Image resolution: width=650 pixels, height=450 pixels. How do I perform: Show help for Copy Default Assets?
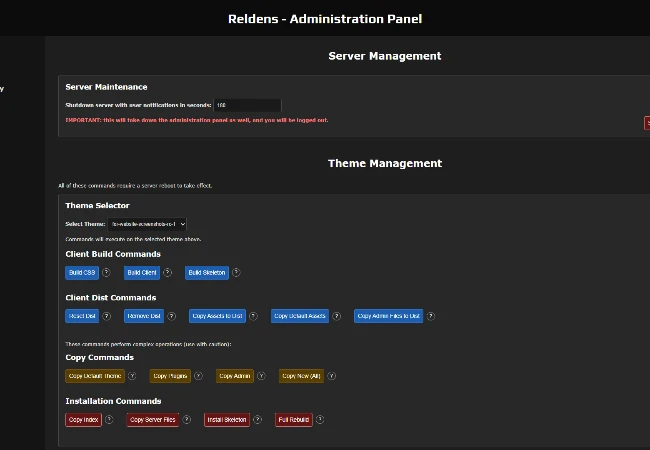(336, 316)
